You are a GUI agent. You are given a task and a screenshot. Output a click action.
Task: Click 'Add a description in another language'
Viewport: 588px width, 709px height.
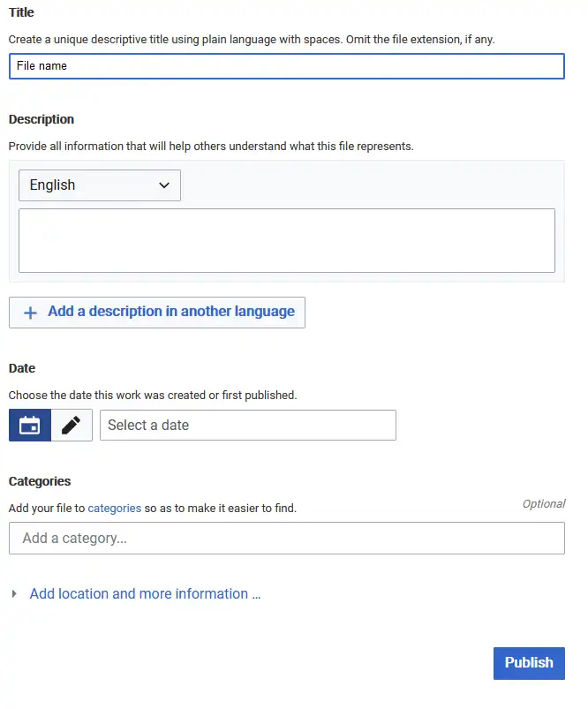coord(156,312)
